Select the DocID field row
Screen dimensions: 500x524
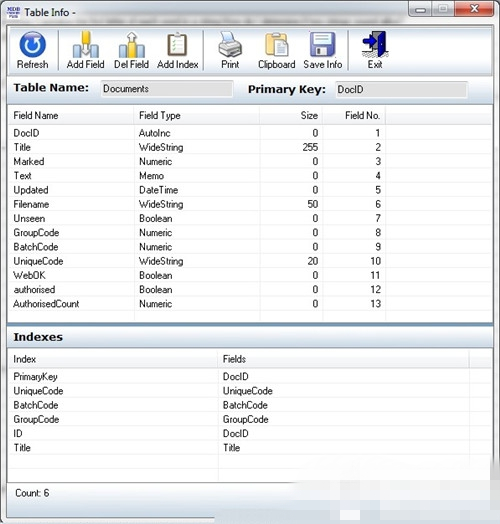(249, 133)
